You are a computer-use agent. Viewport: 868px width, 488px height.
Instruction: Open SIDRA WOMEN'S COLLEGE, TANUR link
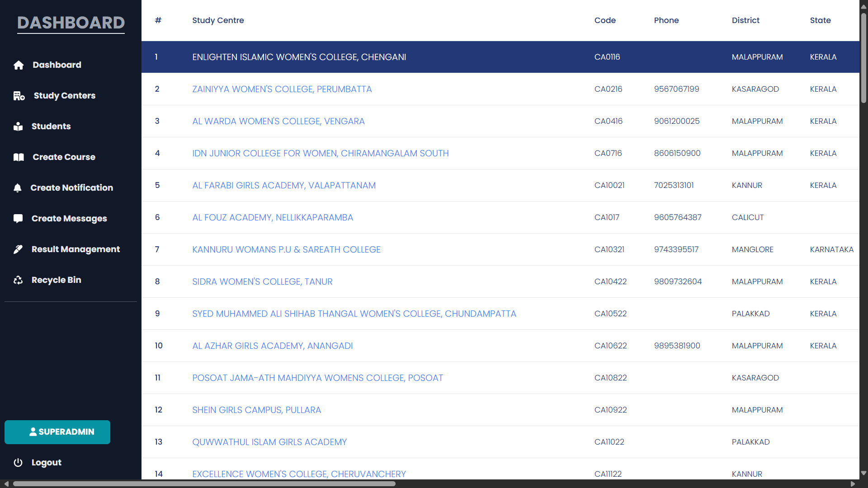[262, 282]
